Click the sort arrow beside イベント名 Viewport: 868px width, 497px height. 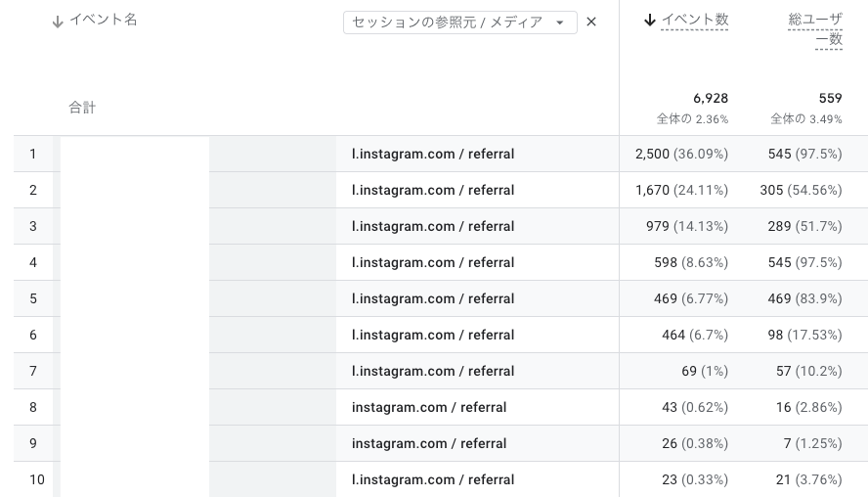tap(58, 22)
